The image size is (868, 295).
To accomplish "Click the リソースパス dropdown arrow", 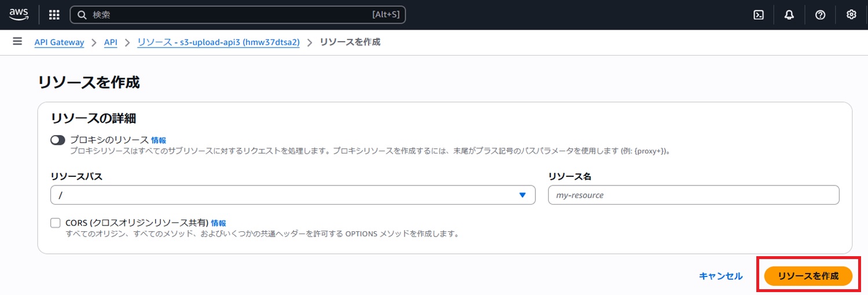I will (523, 195).
